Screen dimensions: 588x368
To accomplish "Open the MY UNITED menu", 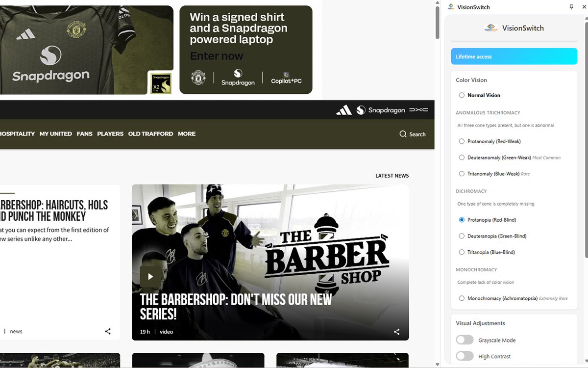I will (56, 133).
